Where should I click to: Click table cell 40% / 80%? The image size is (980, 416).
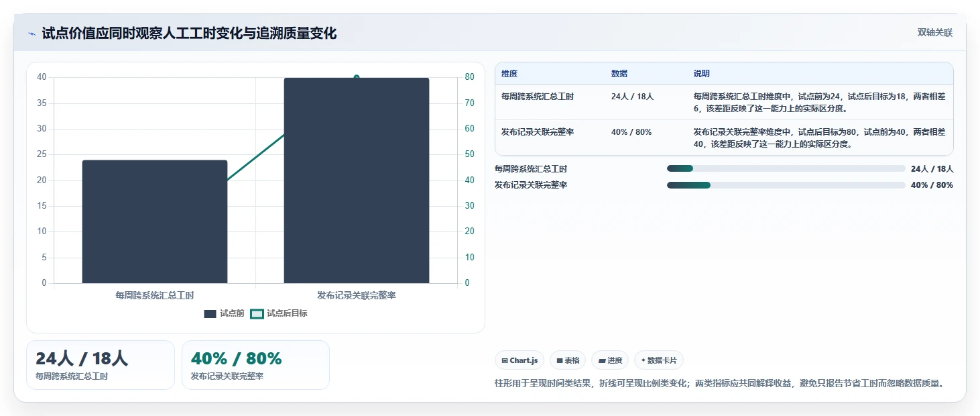click(x=631, y=132)
